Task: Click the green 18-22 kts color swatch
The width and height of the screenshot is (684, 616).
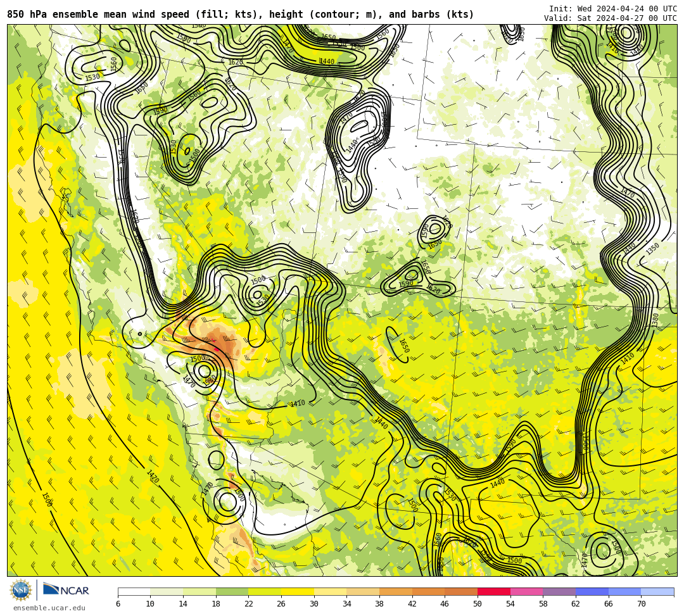Action: [x=232, y=591]
